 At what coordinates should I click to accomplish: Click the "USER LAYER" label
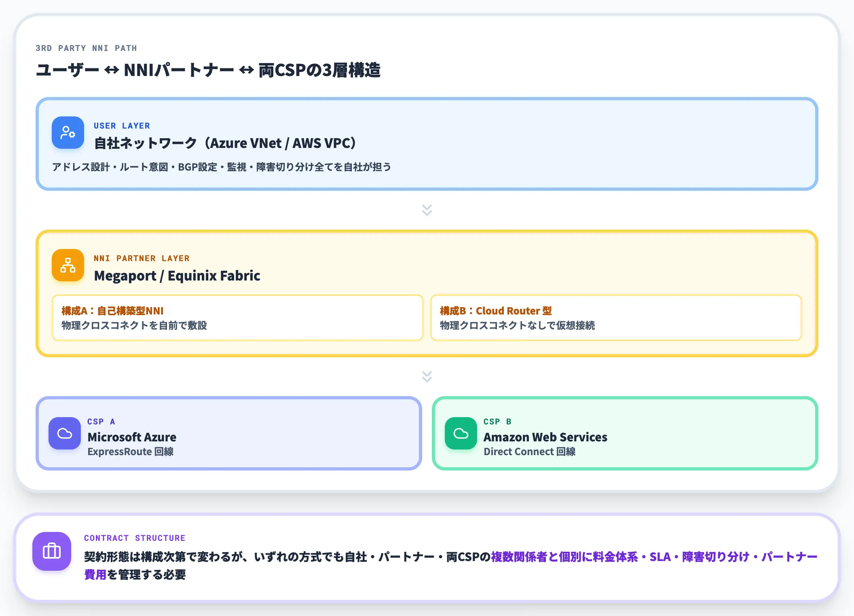pyautogui.click(x=122, y=126)
